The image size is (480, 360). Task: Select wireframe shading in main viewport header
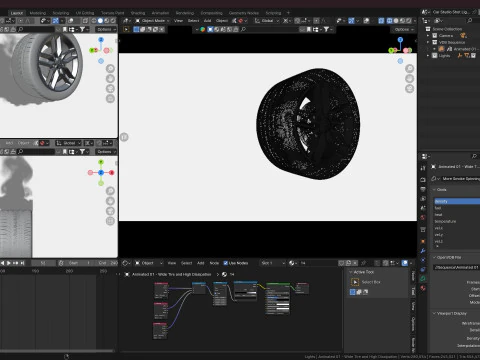click(390, 21)
